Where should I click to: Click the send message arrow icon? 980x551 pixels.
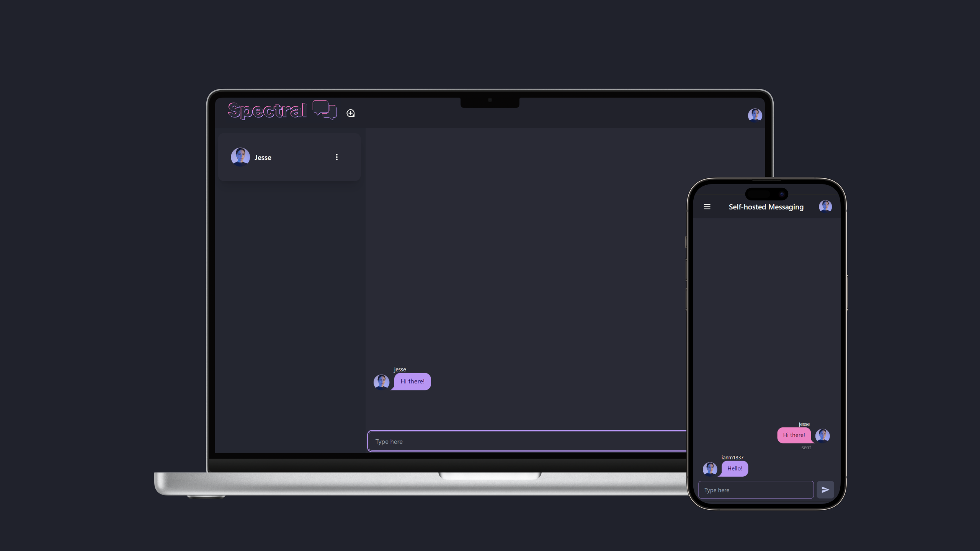click(x=826, y=489)
